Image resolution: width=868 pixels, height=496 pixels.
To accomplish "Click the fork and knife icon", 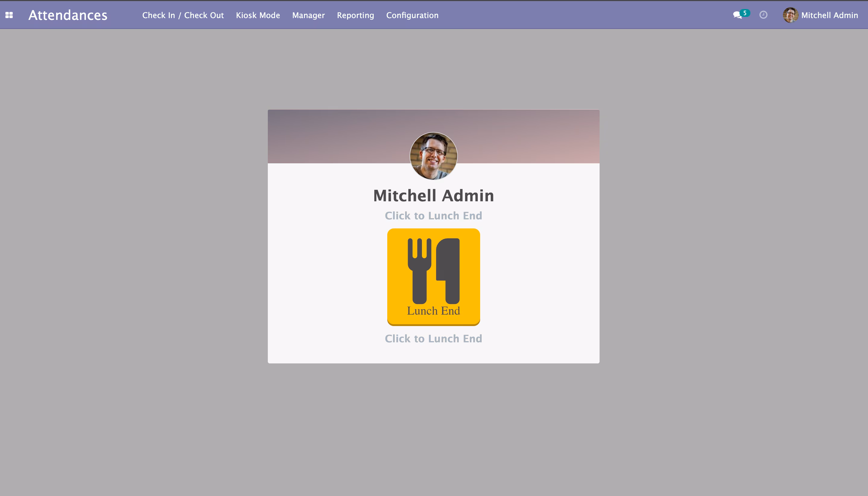I will [x=433, y=271].
